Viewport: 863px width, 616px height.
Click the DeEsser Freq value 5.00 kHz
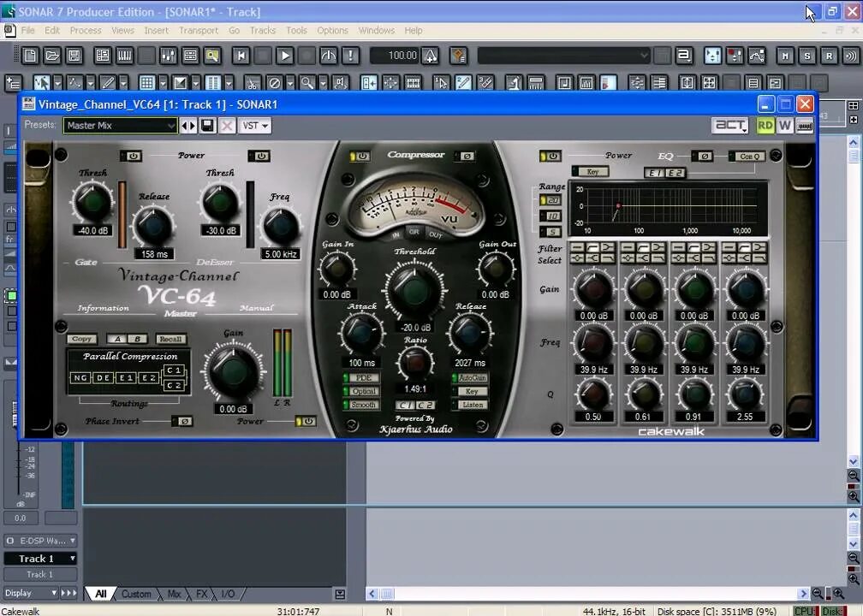pyautogui.click(x=281, y=254)
